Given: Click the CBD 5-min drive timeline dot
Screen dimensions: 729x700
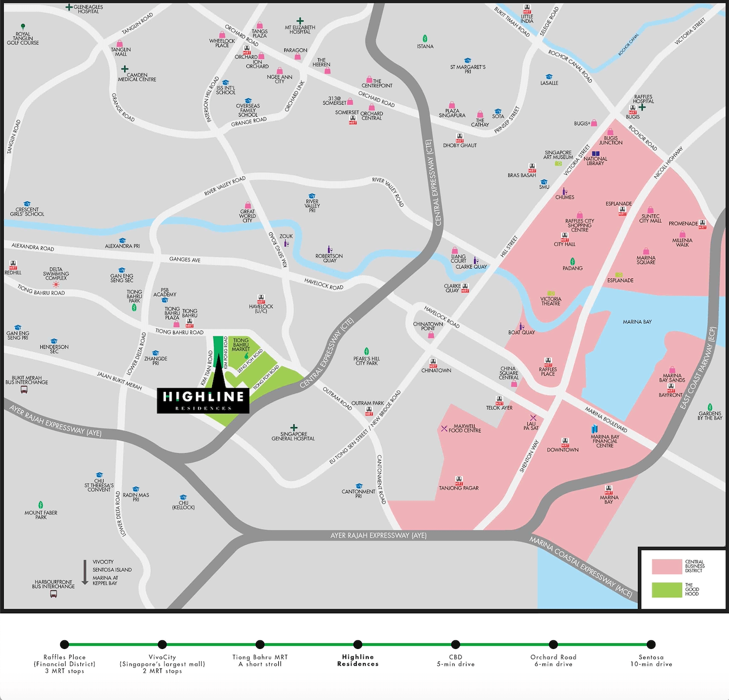Looking at the screenshot, I should [x=456, y=645].
